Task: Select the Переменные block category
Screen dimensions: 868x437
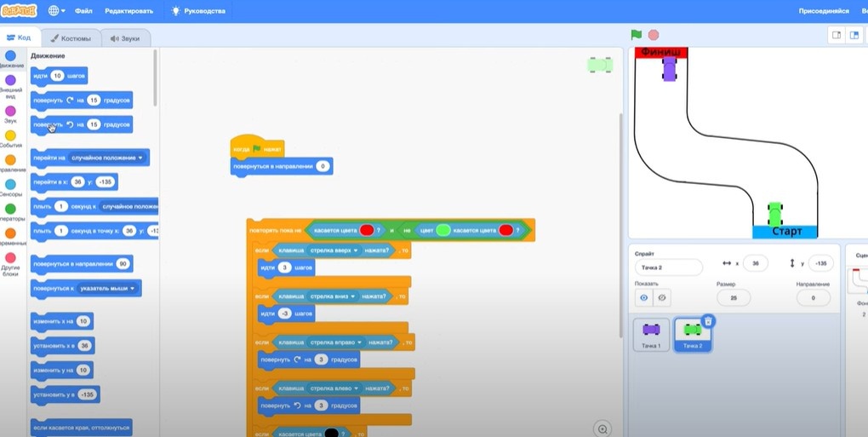Action: pyautogui.click(x=10, y=237)
